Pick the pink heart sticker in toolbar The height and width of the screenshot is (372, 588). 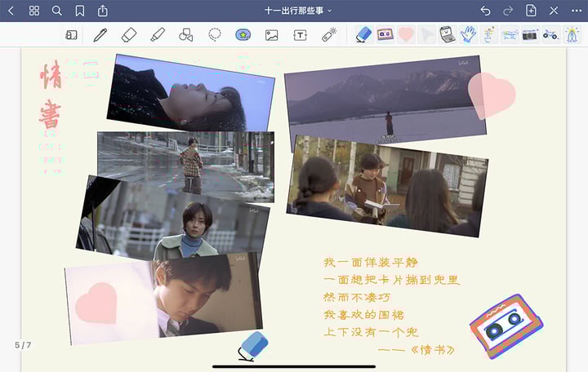point(406,34)
